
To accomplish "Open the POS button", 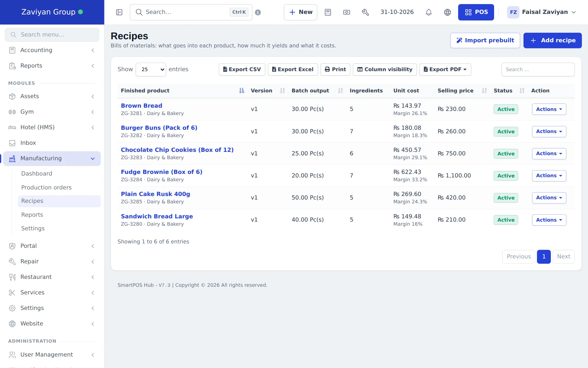I will [x=476, y=12].
